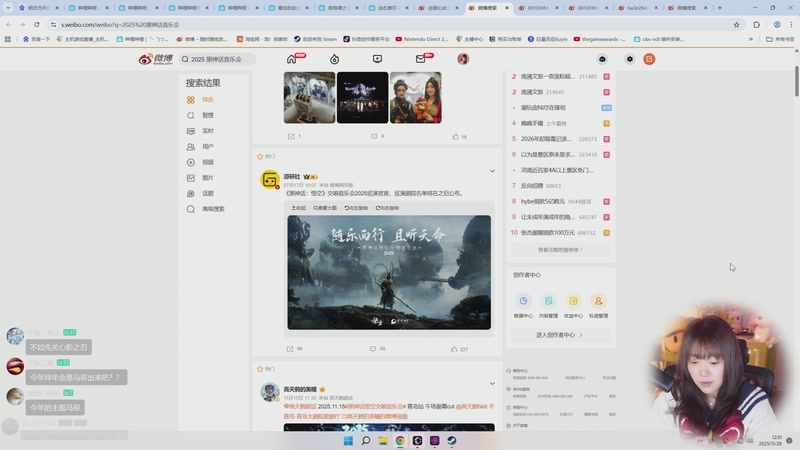Screen dimensions: 800x450
Task: Bookmark page with the star icon
Action: click(x=736, y=24)
